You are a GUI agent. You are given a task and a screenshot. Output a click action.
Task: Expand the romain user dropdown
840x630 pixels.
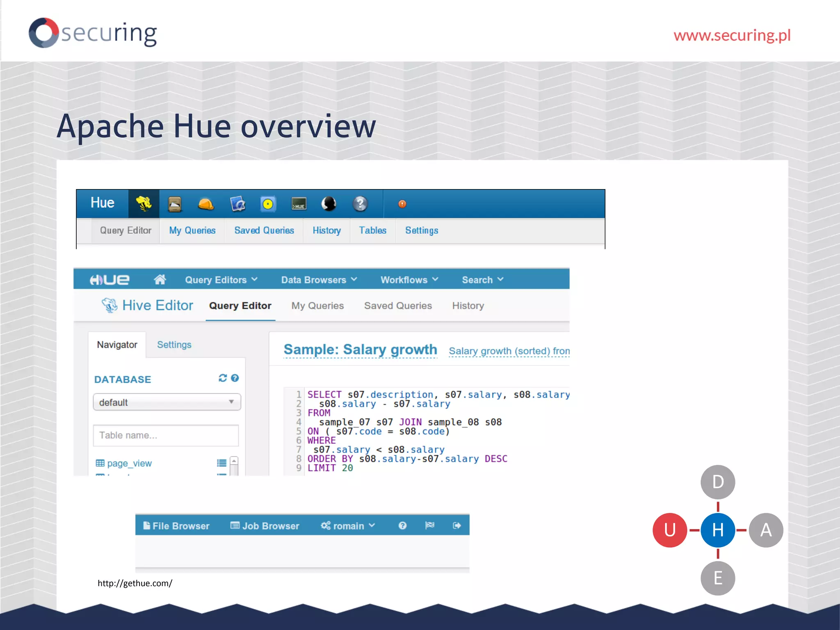click(348, 526)
